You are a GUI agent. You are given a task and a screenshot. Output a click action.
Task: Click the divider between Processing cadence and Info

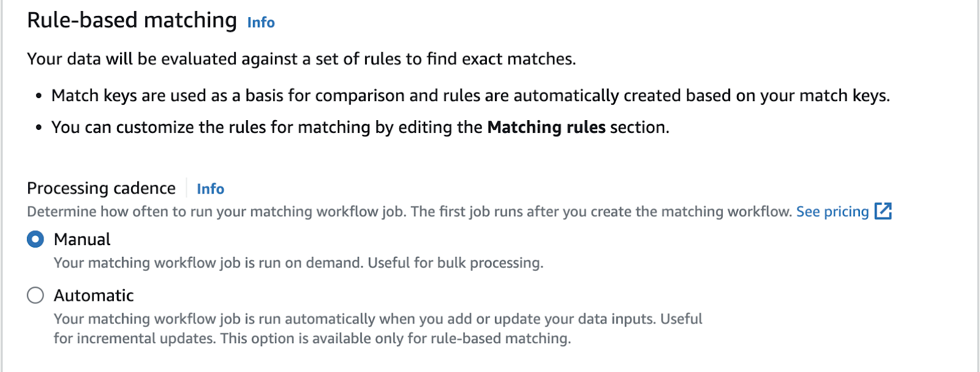pyautogui.click(x=186, y=188)
